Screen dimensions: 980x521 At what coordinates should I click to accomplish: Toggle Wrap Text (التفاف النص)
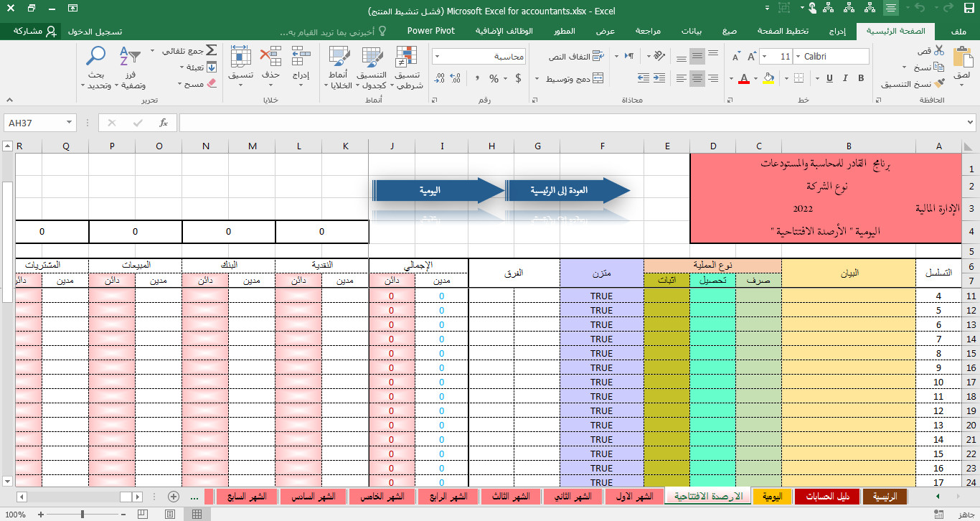(x=574, y=55)
